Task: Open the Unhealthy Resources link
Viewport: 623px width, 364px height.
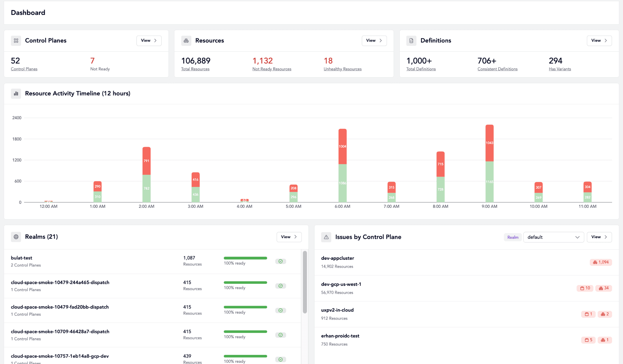Action: point(343,69)
